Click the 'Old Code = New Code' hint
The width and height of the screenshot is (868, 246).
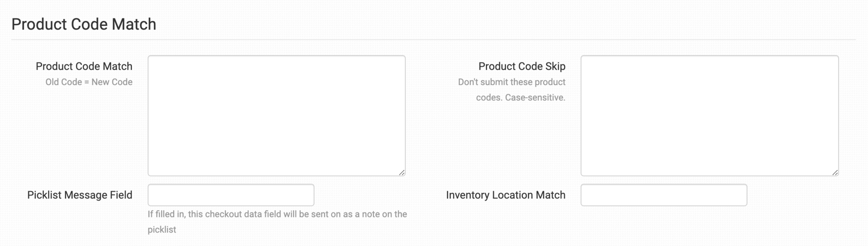pyautogui.click(x=89, y=82)
